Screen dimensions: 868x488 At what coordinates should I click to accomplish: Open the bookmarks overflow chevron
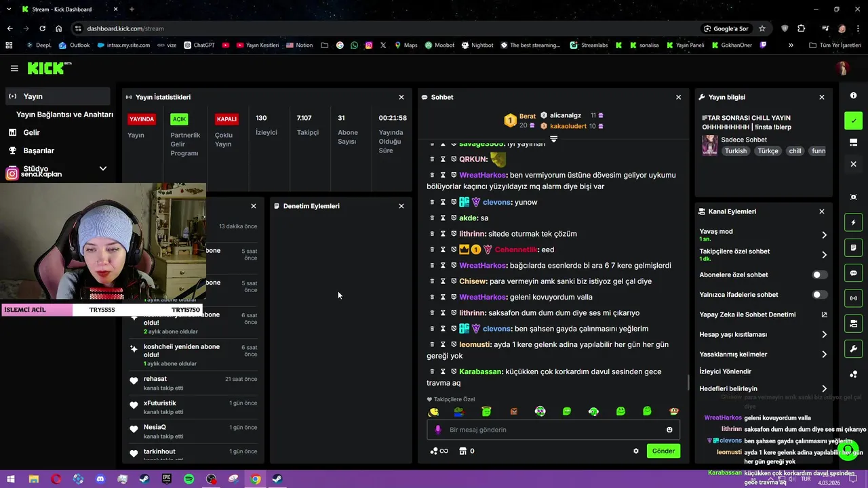[x=791, y=45]
